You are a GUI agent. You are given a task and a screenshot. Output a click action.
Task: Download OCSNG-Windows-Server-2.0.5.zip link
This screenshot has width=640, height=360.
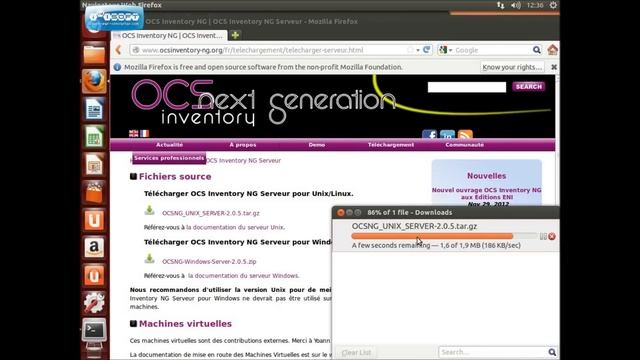[x=209, y=262]
